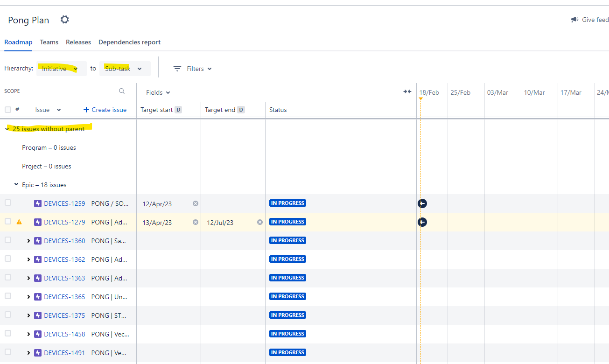Click Project – 0 issues row
Viewport: 609px width, 364px height.
tap(47, 166)
